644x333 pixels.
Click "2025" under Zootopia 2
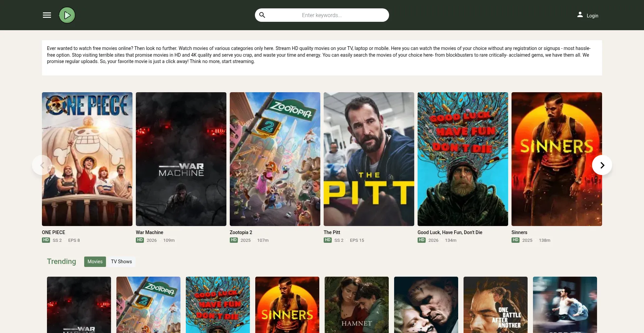pyautogui.click(x=246, y=240)
